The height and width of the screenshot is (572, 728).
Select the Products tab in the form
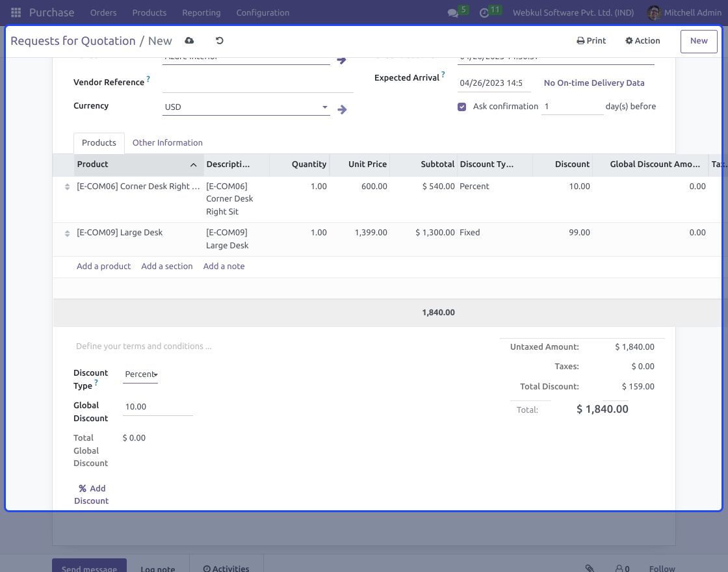coord(99,143)
